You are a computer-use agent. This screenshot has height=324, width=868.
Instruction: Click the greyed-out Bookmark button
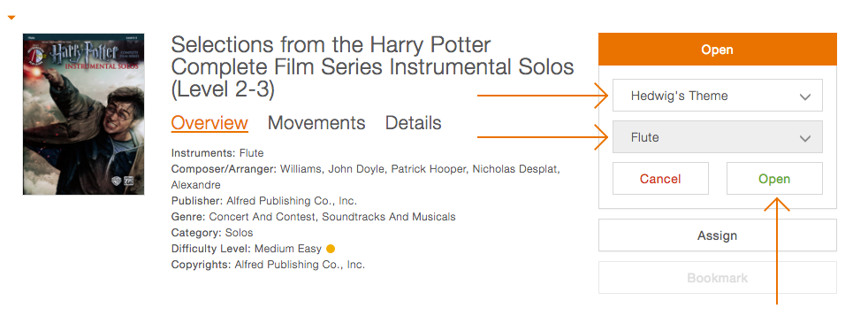pyautogui.click(x=718, y=277)
